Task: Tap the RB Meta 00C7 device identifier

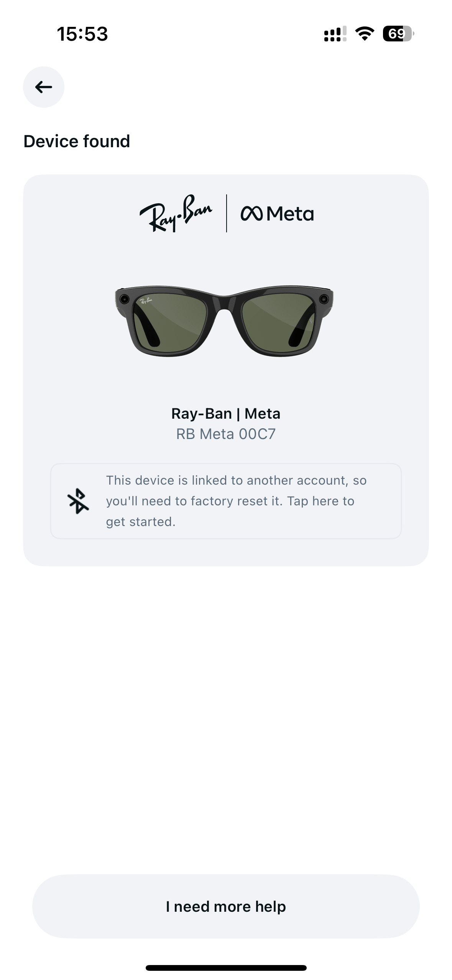Action: point(226,434)
